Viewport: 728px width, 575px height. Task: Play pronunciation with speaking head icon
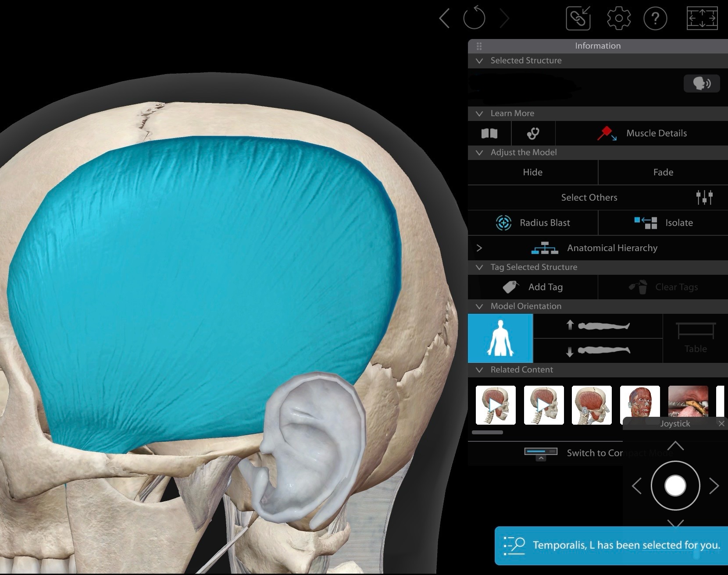click(x=702, y=83)
